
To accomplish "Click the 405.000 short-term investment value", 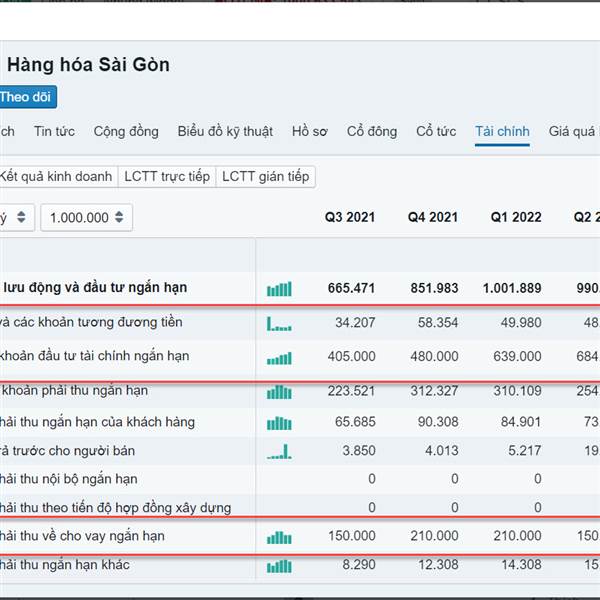I will (x=351, y=357).
